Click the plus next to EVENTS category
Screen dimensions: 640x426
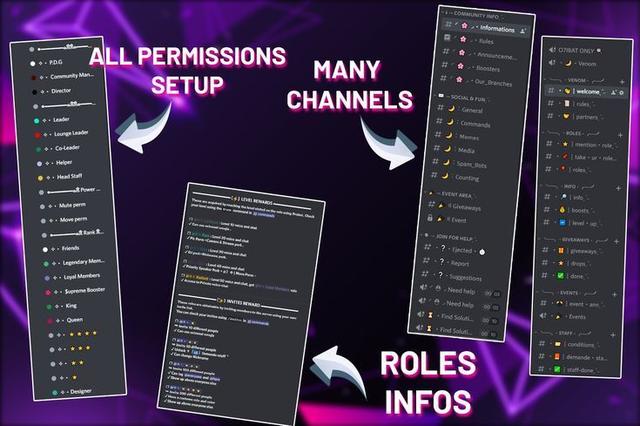[x=614, y=294]
